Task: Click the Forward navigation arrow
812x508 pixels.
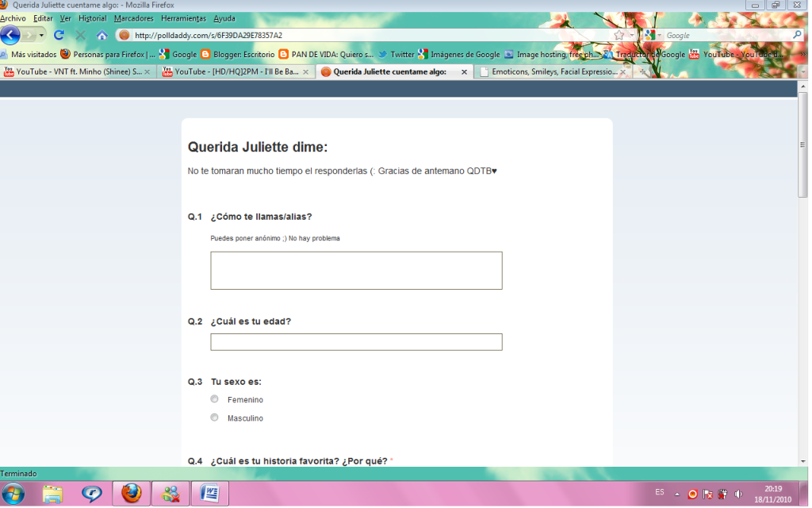Action: [29, 35]
